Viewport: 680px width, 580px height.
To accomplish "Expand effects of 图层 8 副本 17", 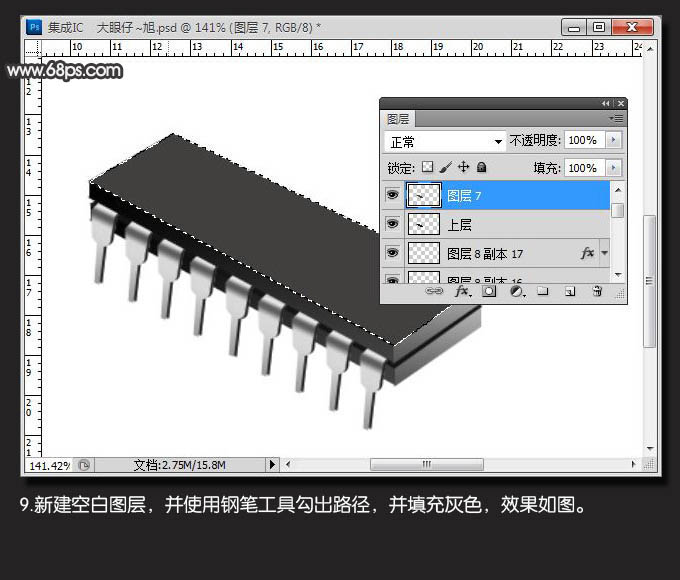I will pos(605,253).
